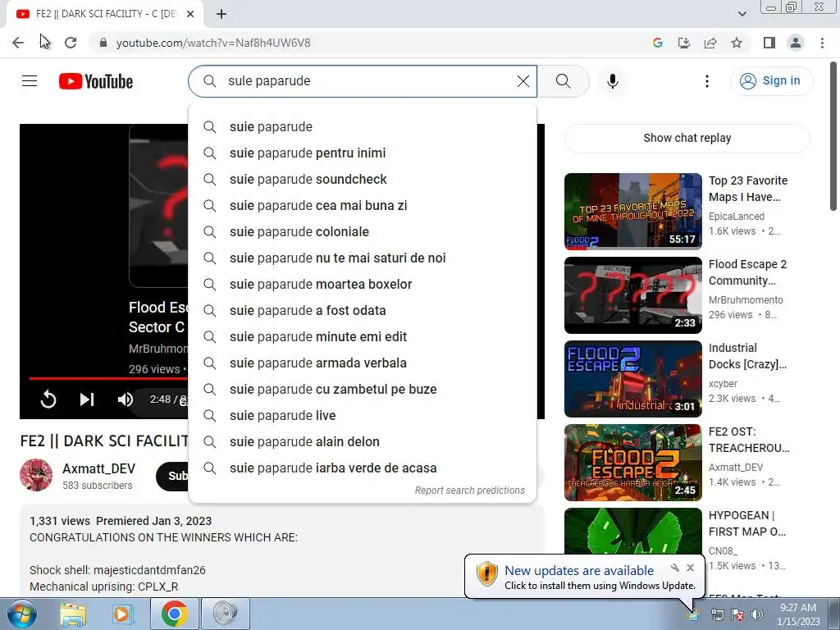Go to YouTube home via logo
This screenshot has height=630, width=840.
[96, 81]
